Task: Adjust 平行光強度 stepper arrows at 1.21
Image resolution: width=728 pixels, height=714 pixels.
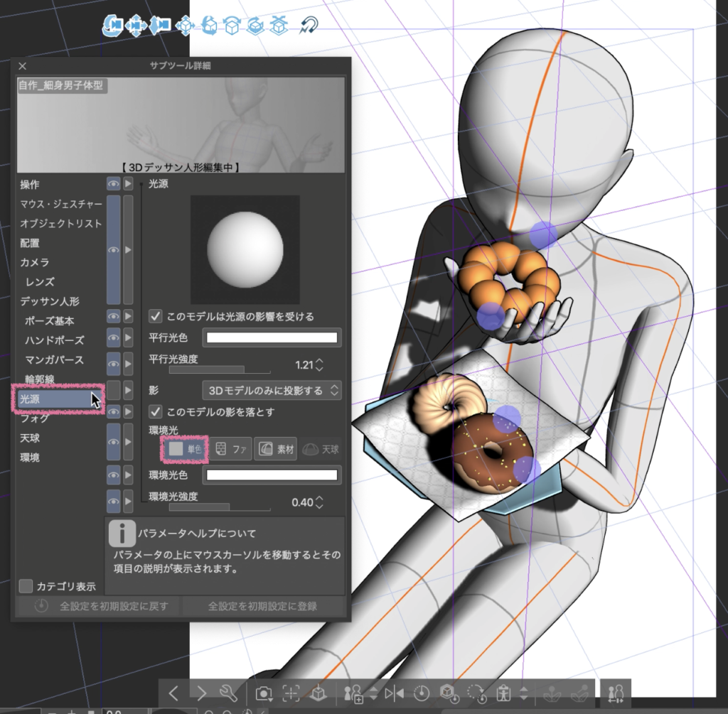Action: pyautogui.click(x=318, y=365)
